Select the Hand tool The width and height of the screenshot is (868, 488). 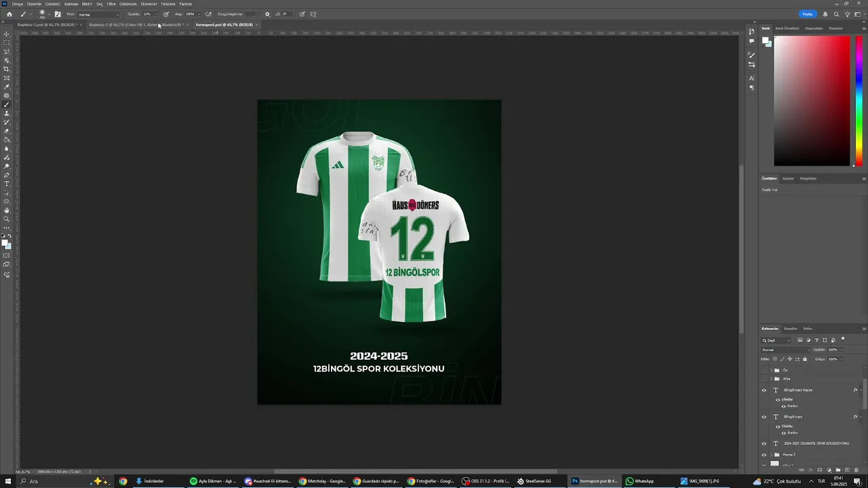click(7, 210)
